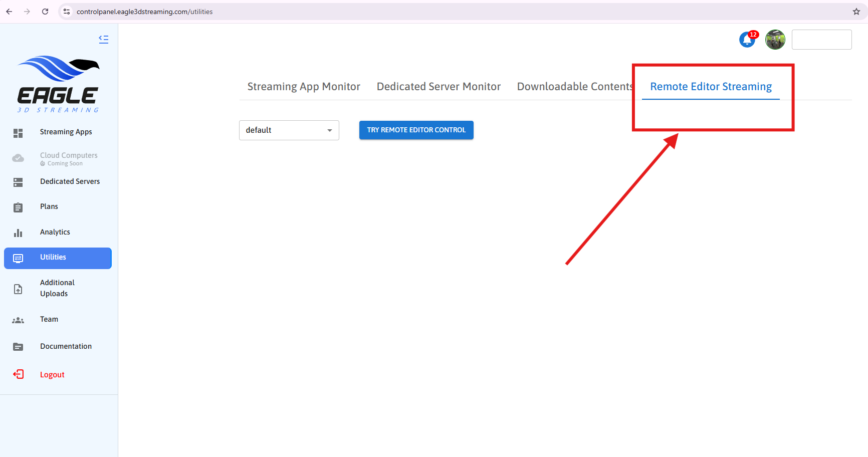Click the Analytics bar chart icon

pos(18,233)
